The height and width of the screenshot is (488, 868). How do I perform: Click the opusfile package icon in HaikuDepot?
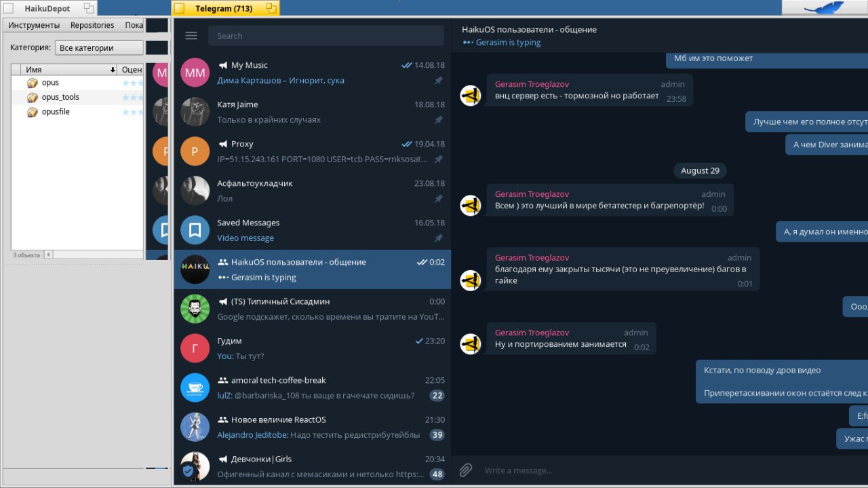click(x=32, y=112)
